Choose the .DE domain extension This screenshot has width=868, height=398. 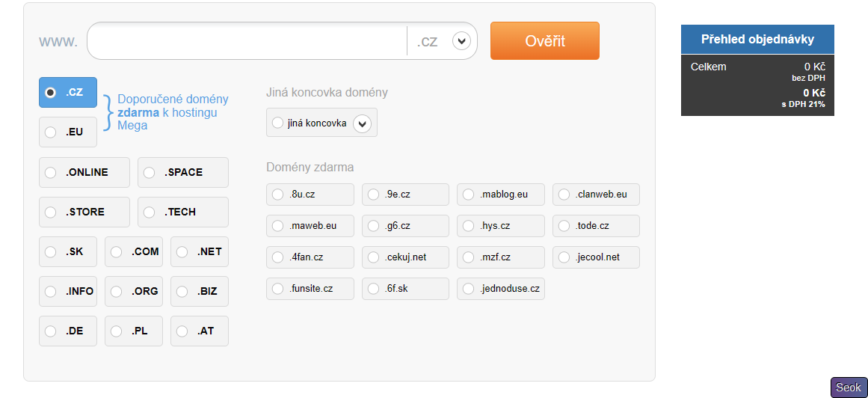pos(51,331)
